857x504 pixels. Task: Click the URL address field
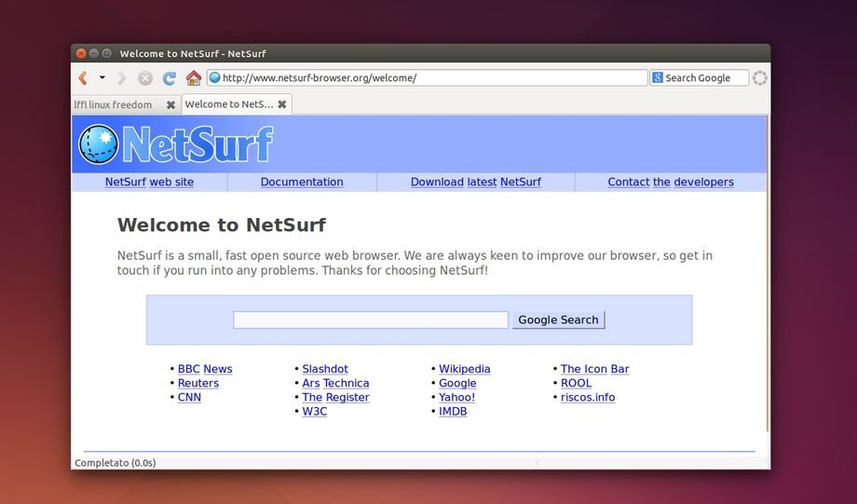(x=428, y=78)
